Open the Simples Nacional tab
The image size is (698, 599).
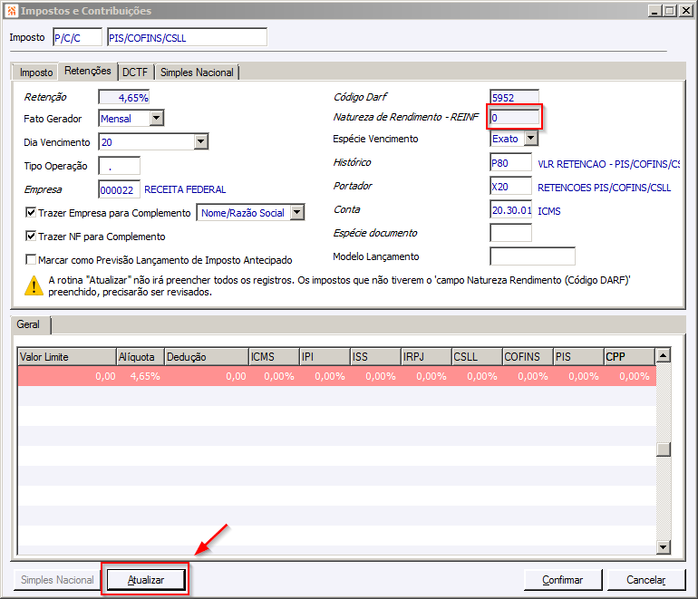click(197, 73)
